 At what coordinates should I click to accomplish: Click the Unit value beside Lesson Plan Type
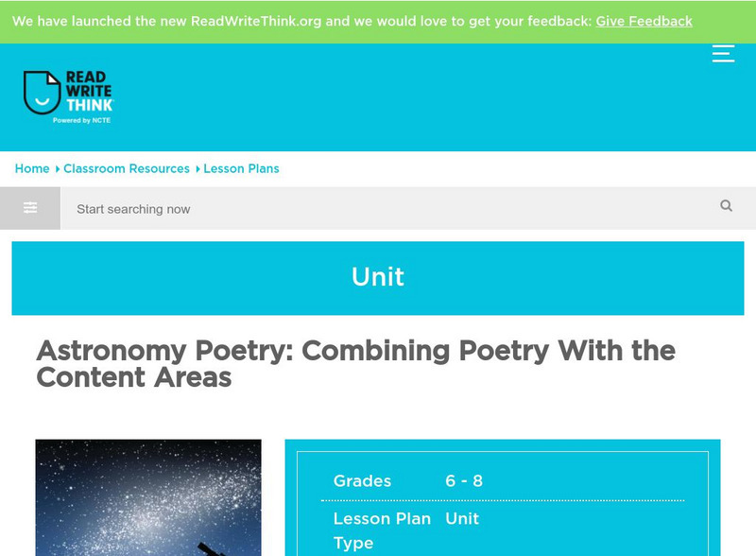pyautogui.click(x=462, y=519)
